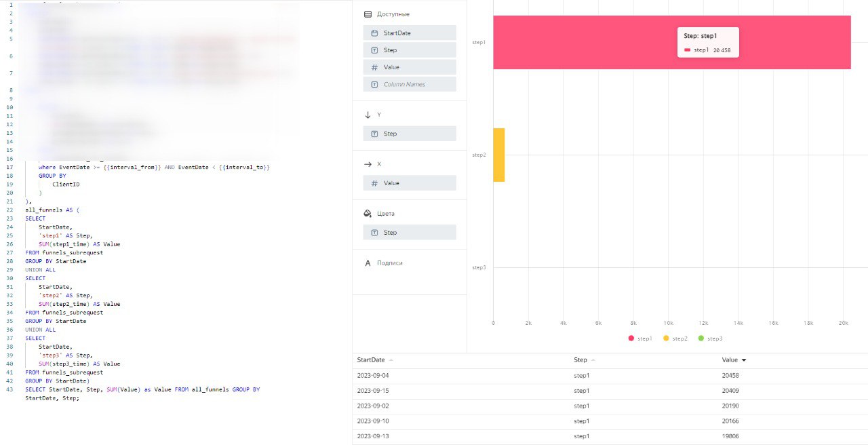This screenshot has height=445, width=868.
Task: Click the database icon next to Доступные
Action: pyautogui.click(x=368, y=14)
